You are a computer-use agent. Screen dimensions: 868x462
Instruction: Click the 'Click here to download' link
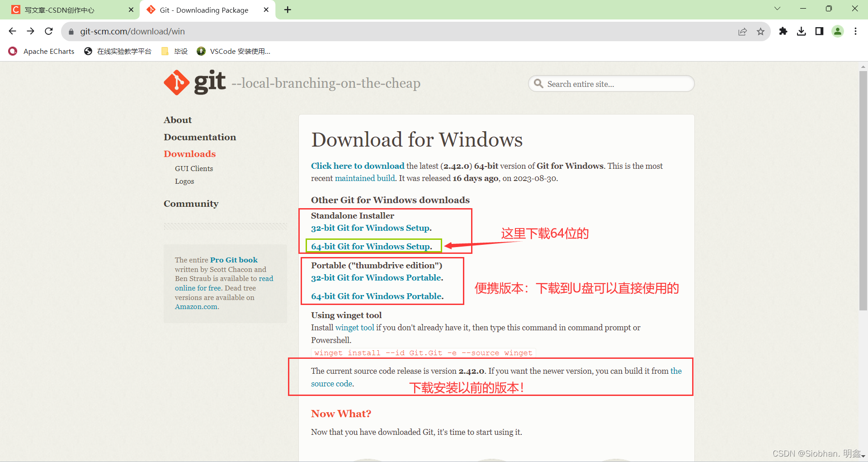(358, 166)
